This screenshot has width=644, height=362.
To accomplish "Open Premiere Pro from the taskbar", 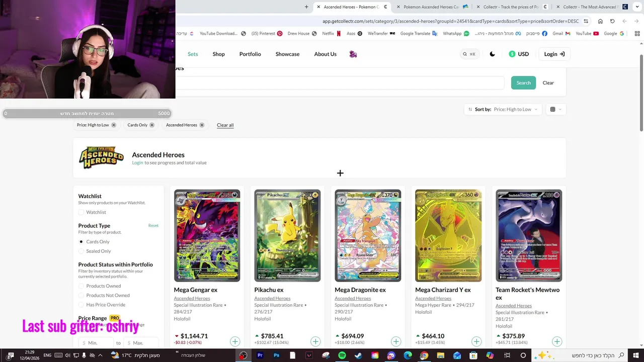I will pos(260,355).
